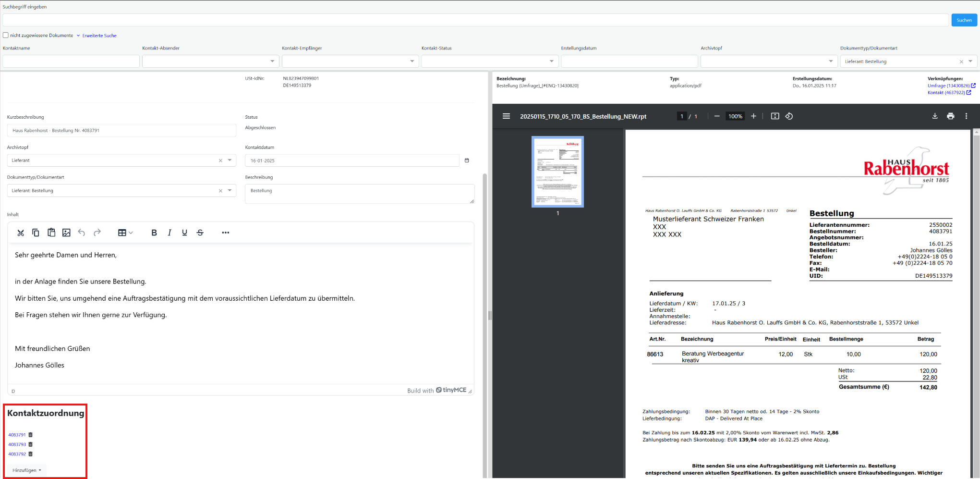The height and width of the screenshot is (479, 980).
Task: Click the insert image icon in editor
Action: pos(66,233)
